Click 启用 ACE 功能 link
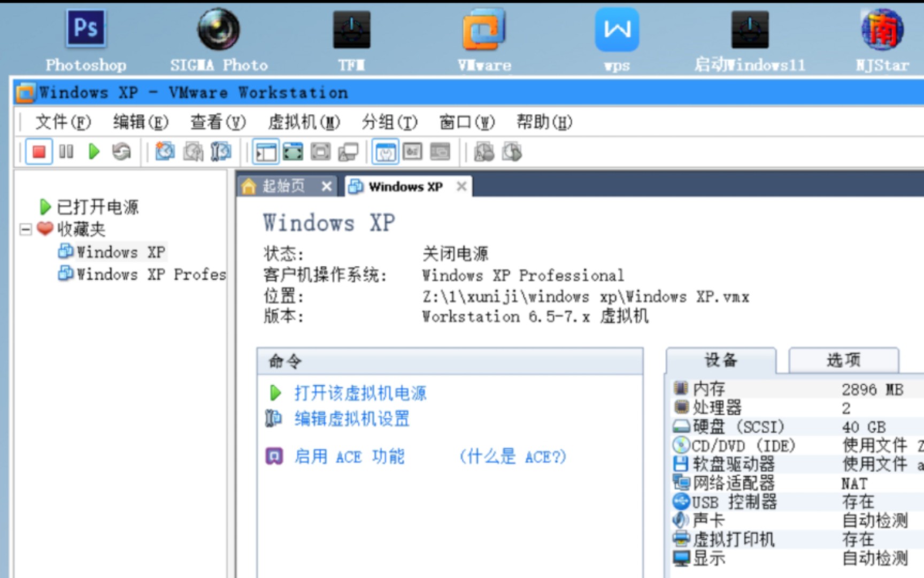Screen dimensions: 924x578 coord(349,457)
